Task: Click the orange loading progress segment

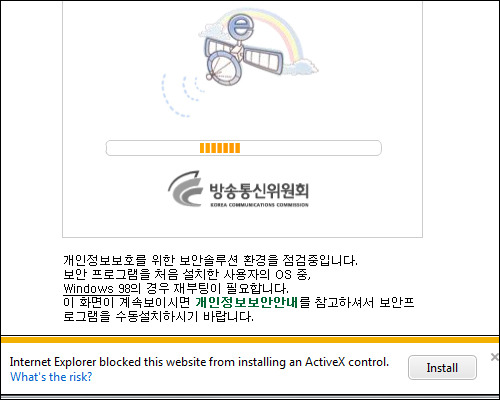Action: tap(220, 148)
